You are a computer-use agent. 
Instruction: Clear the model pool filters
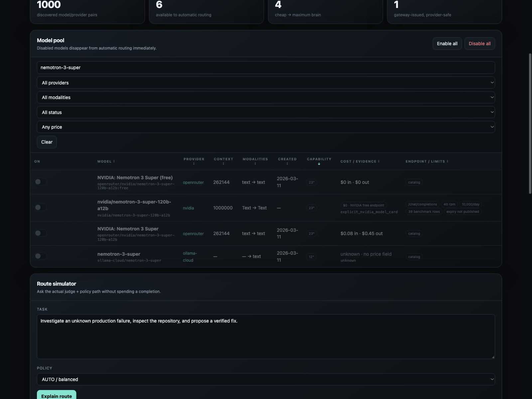click(x=47, y=142)
